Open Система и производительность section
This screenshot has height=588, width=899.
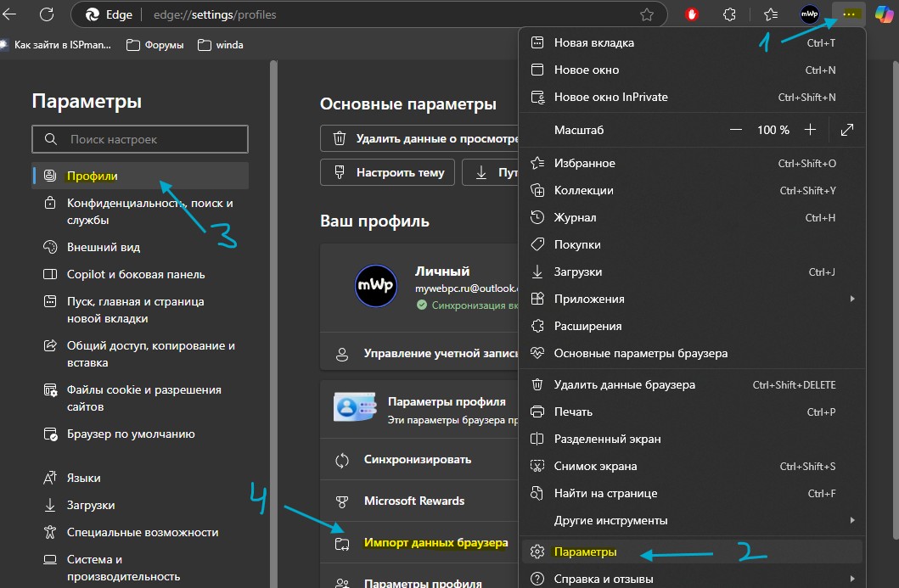click(141, 568)
